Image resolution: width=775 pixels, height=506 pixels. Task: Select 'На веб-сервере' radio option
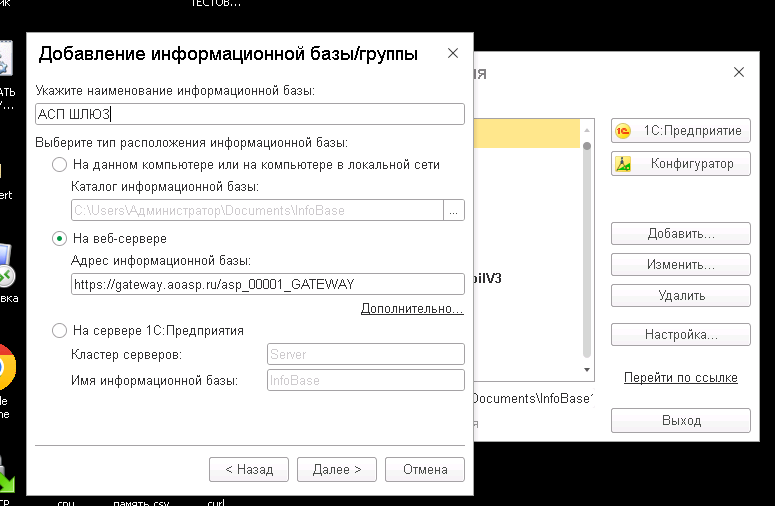click(x=59, y=239)
